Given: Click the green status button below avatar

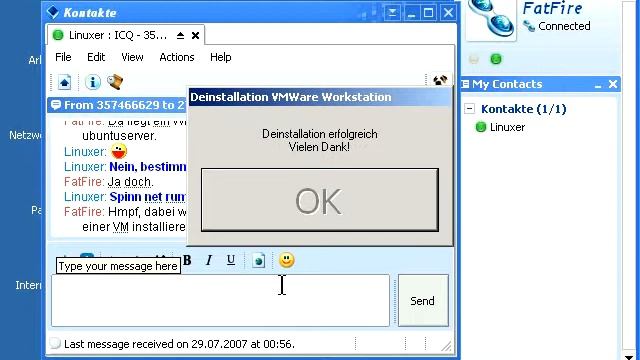Looking at the screenshot, I should coord(496,59).
